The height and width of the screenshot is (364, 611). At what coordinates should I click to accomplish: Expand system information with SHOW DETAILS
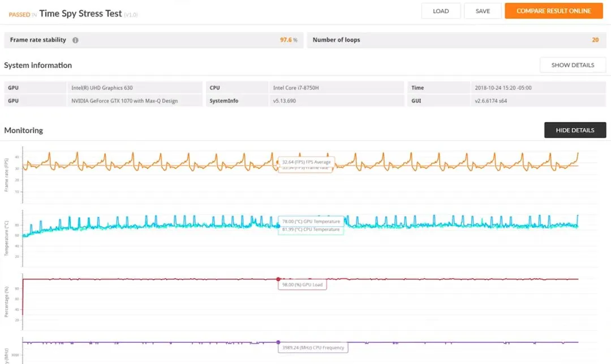point(573,65)
